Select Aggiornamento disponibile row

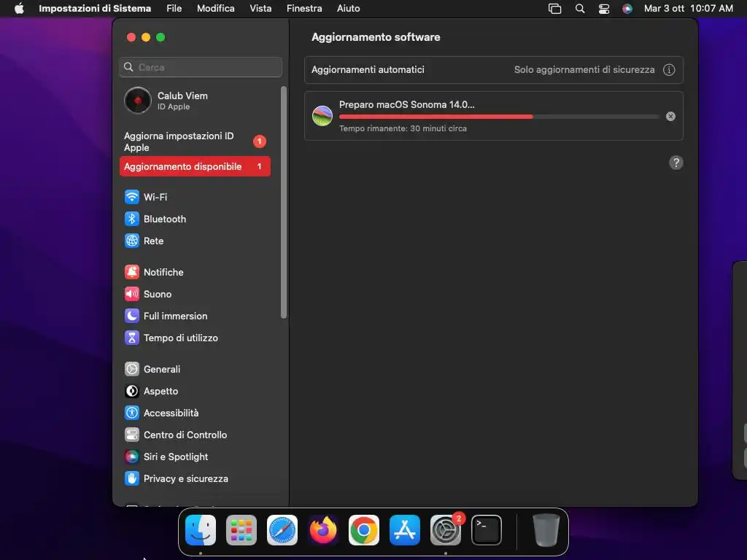coord(196,167)
